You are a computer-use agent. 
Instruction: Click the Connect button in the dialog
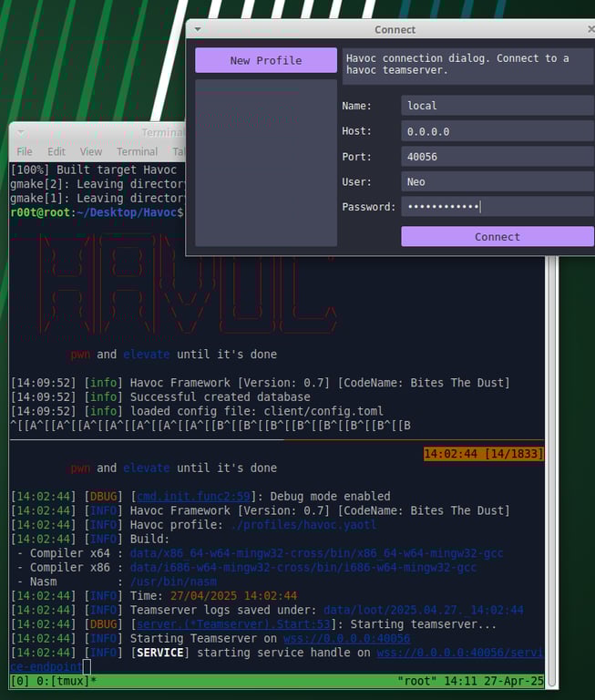tap(498, 237)
